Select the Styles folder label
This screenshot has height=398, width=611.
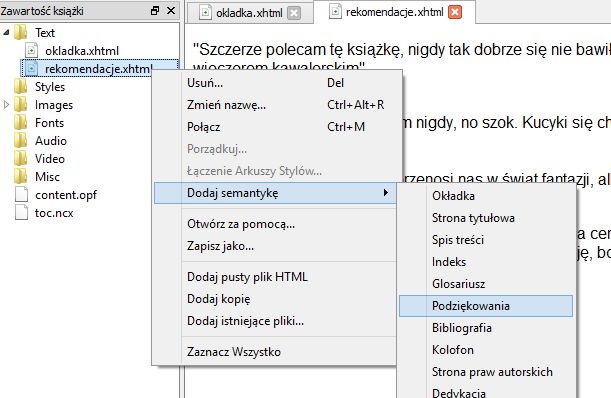coord(50,87)
